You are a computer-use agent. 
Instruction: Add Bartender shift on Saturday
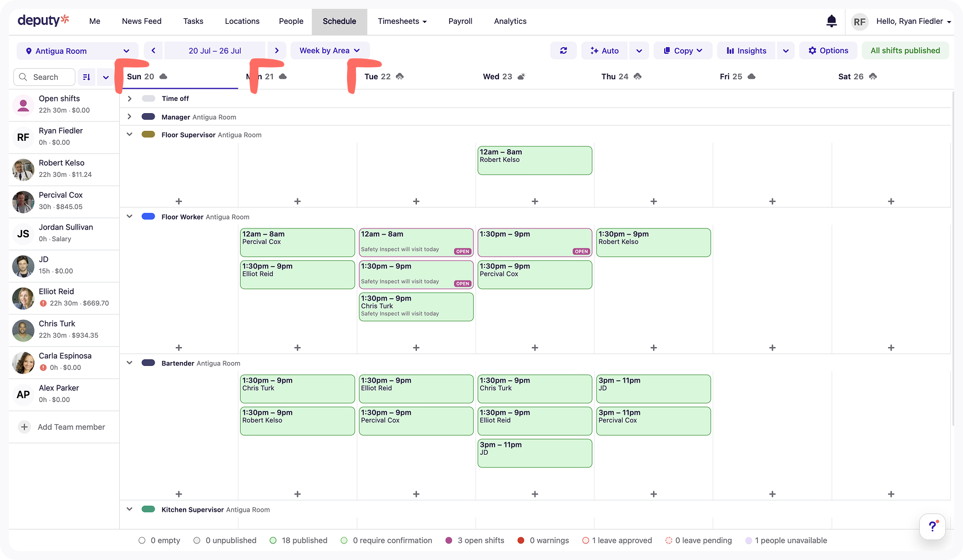tap(891, 494)
